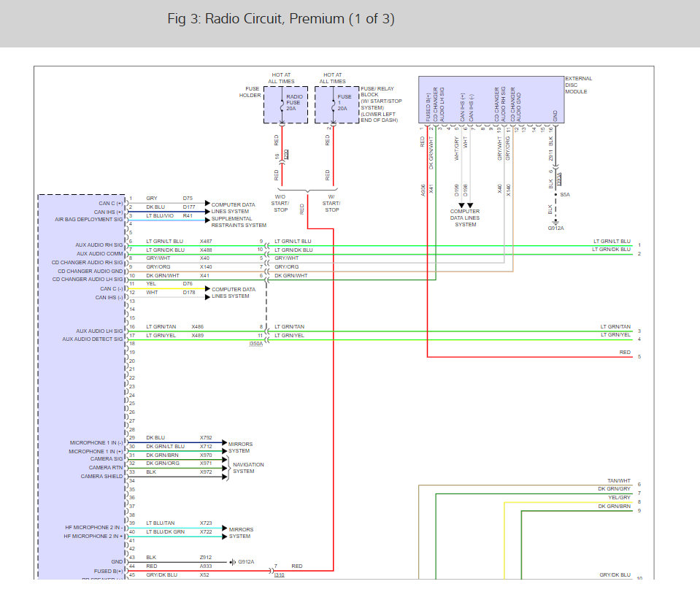
Task: Select wire code X486
Action: (x=197, y=327)
